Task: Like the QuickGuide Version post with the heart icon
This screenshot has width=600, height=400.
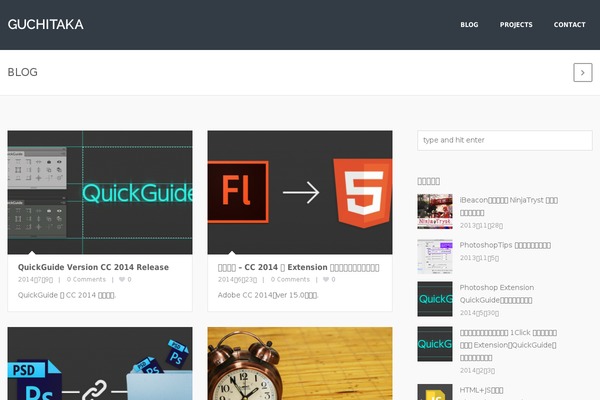Action: click(122, 279)
